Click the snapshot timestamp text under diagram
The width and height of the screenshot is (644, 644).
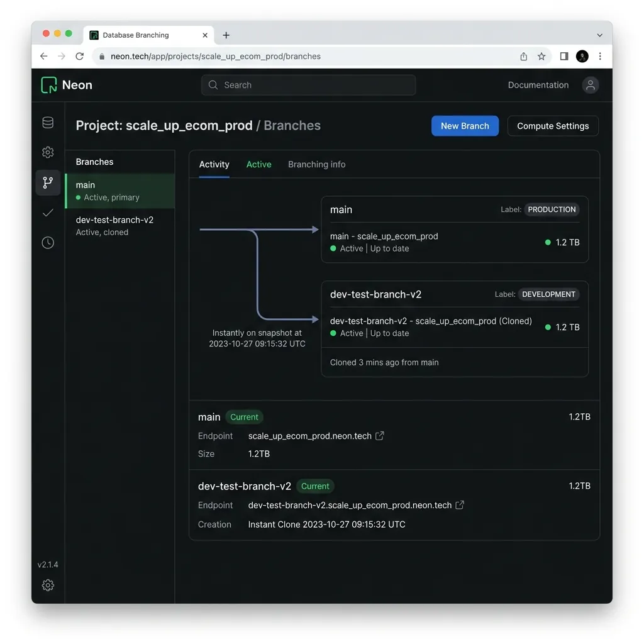pyautogui.click(x=257, y=338)
